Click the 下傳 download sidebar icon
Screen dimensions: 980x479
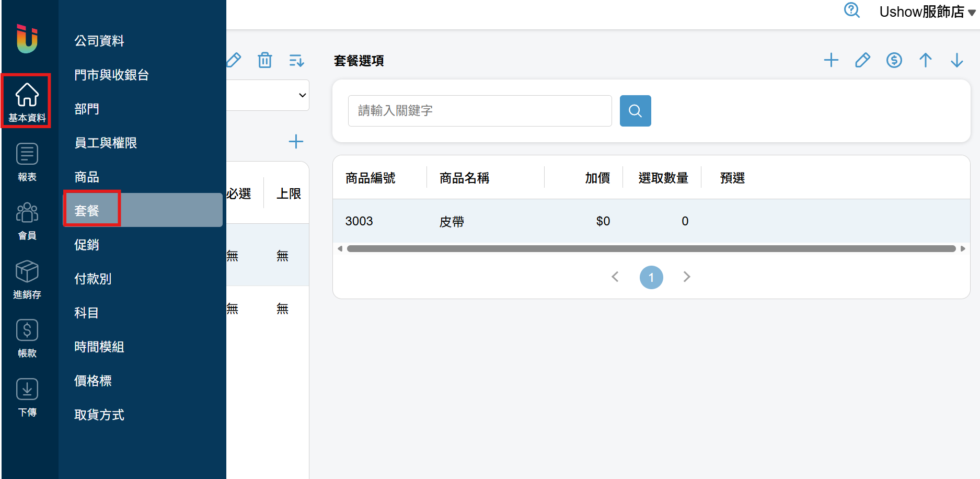27,397
